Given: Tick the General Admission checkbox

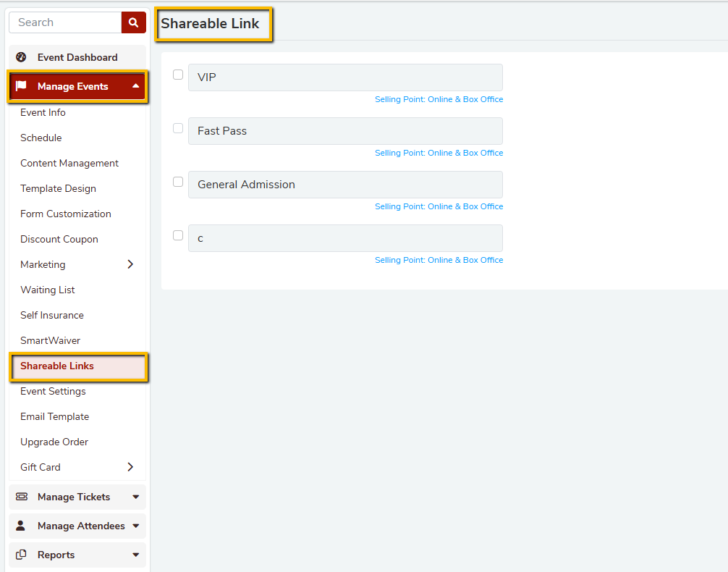Looking at the screenshot, I should pyautogui.click(x=178, y=182).
